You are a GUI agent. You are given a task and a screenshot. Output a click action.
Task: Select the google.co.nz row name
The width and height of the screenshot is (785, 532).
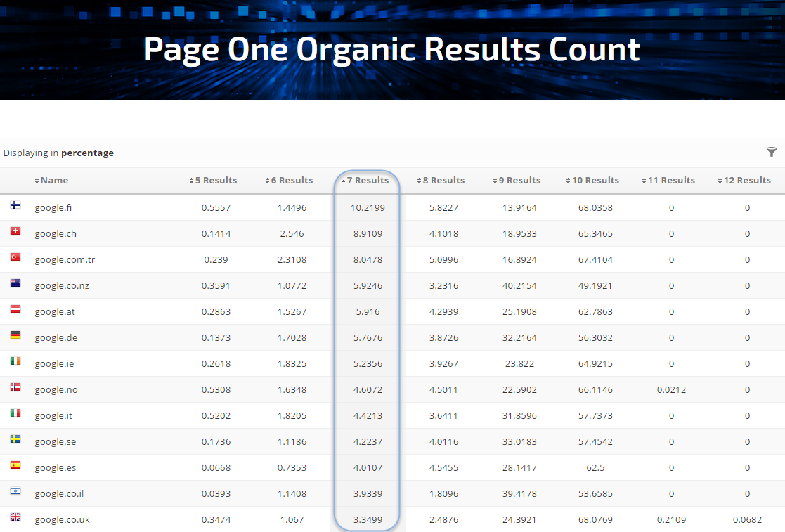point(62,286)
